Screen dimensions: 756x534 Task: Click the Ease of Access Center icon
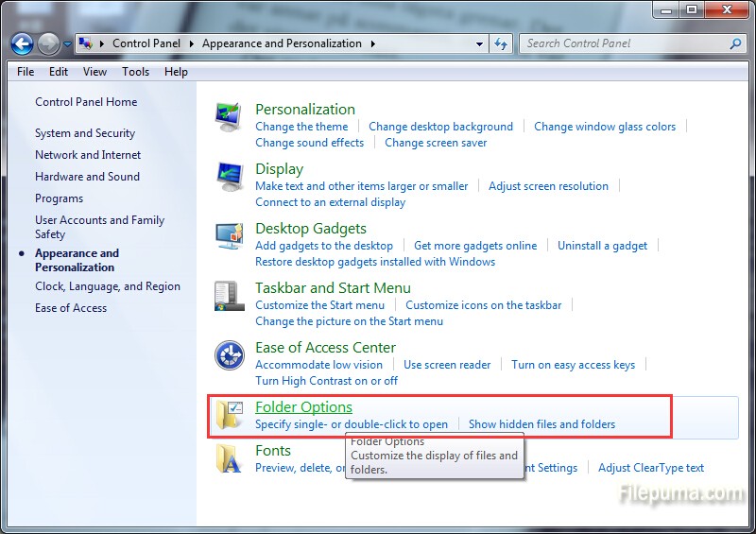(229, 355)
